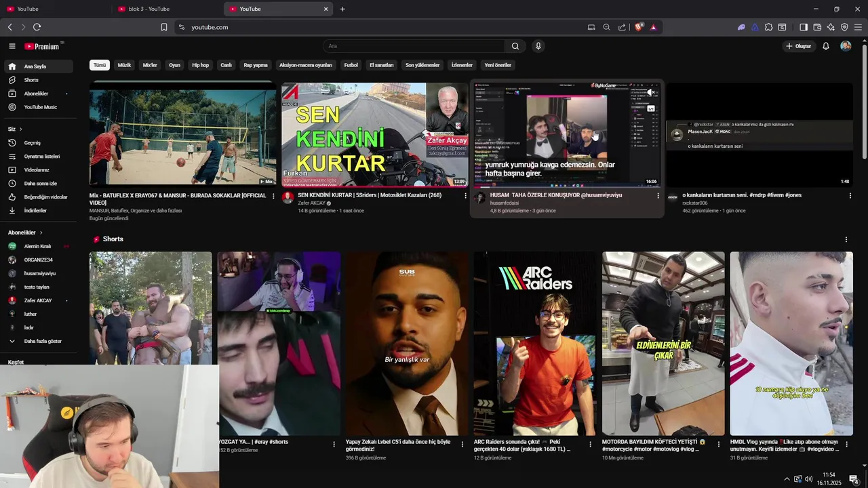
Task: Open options for ARC Raiders short
Action: [591, 444]
